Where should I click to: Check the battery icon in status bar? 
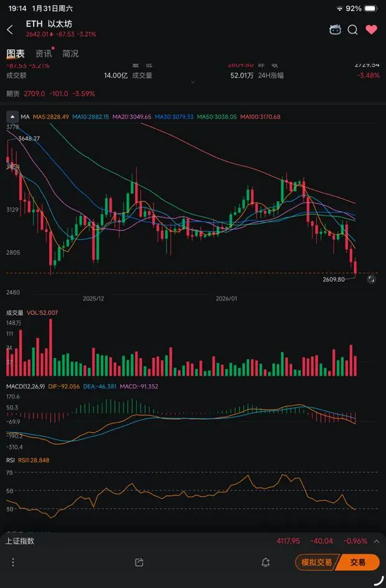pyautogui.click(x=370, y=8)
